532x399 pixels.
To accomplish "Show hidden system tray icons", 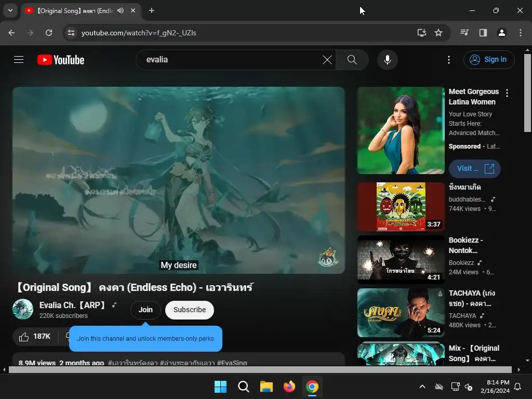I will [422, 387].
